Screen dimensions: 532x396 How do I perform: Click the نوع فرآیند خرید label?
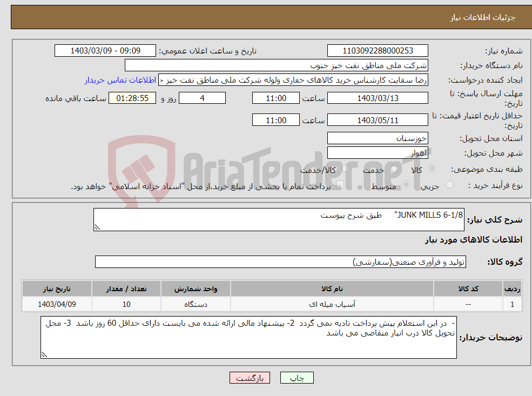[495, 185]
